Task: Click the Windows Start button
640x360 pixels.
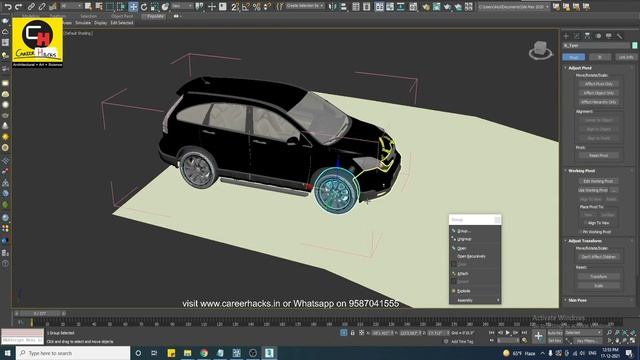Action: pos(7,353)
